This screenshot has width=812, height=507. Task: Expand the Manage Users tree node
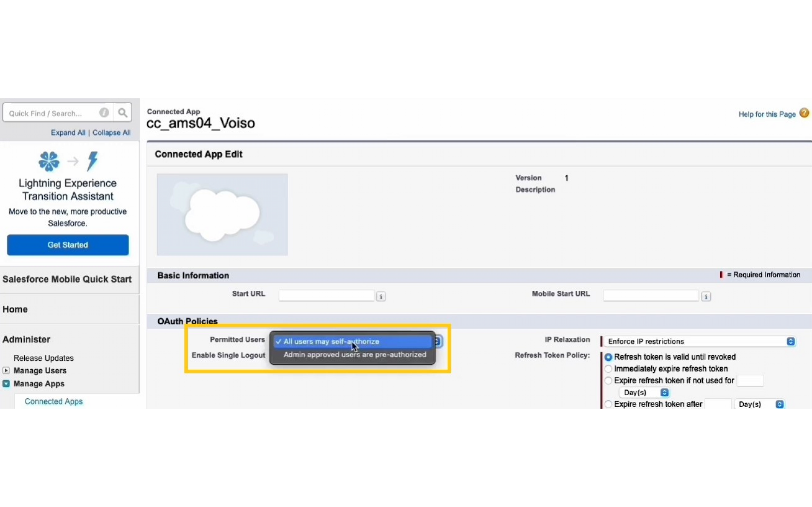tap(6, 370)
